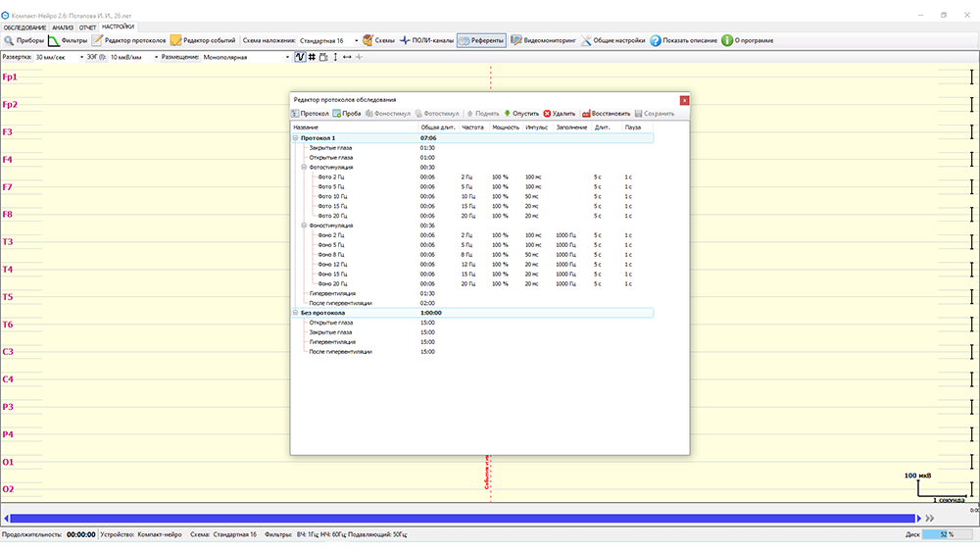The image size is (980, 552).
Task: Open Приборы (devices) with magnifier icon
Action: (24, 40)
